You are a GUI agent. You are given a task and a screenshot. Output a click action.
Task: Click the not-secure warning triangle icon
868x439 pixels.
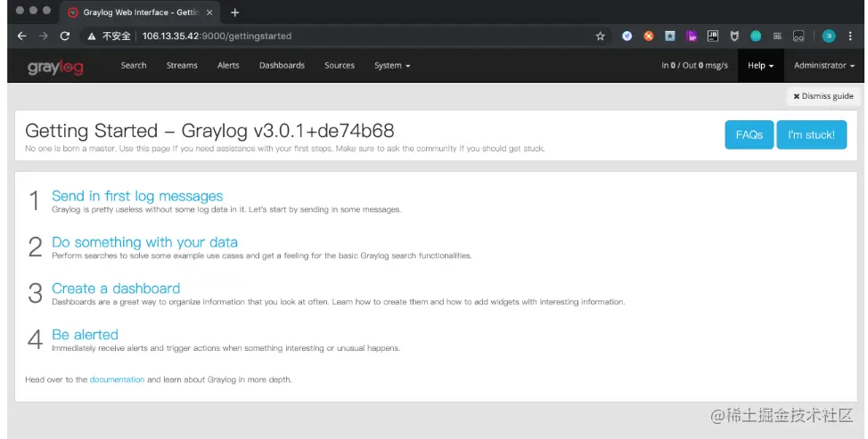click(91, 37)
